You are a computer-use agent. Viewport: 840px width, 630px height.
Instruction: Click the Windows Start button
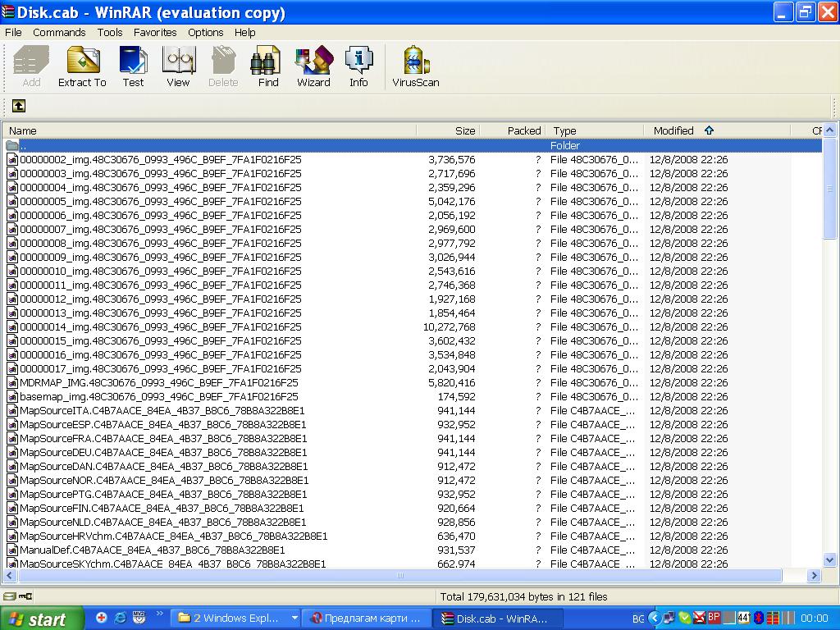pyautogui.click(x=41, y=619)
